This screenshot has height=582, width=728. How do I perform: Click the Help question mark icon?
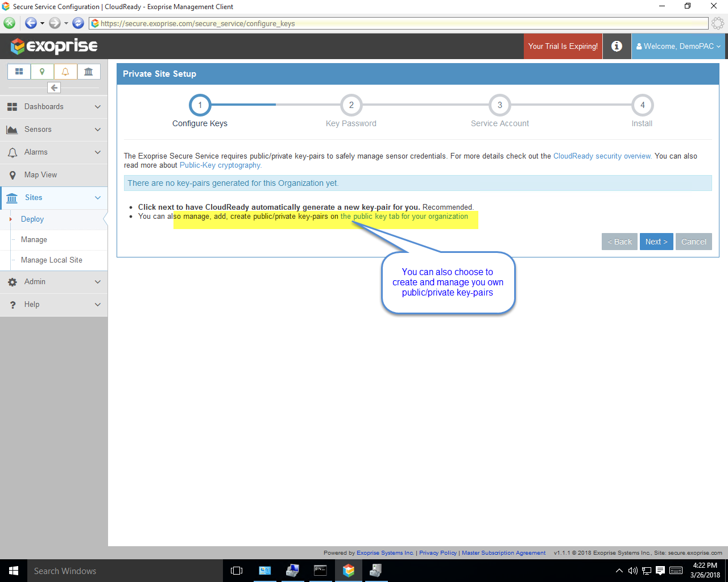(x=13, y=305)
